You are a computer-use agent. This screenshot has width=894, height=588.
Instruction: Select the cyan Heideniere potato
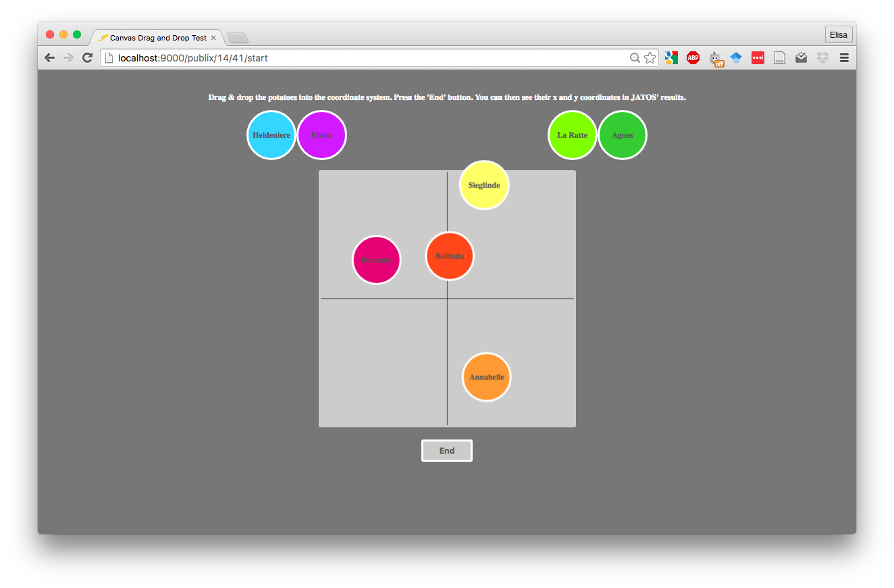(x=271, y=135)
